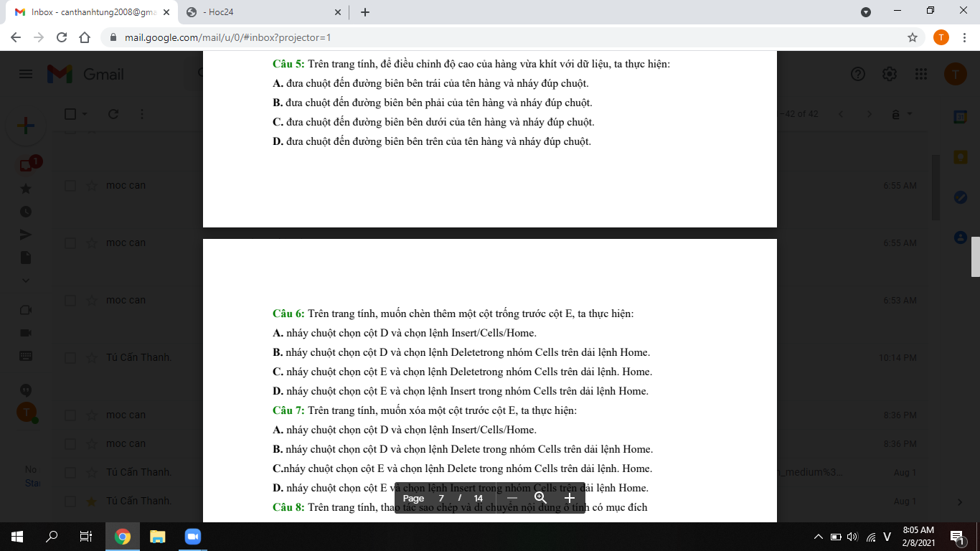
Task: Click the Chrome address bar URL
Action: pyautogui.click(x=227, y=37)
